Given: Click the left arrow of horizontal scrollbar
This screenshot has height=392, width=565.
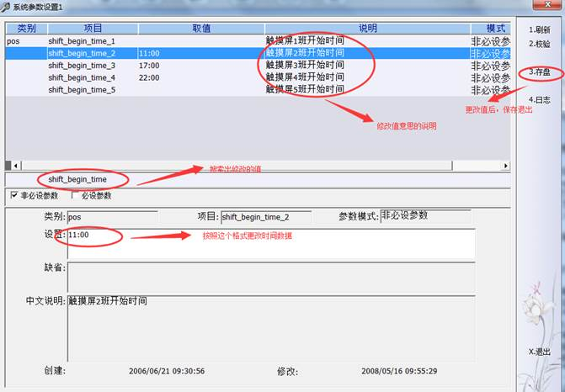Looking at the screenshot, I should point(10,166).
